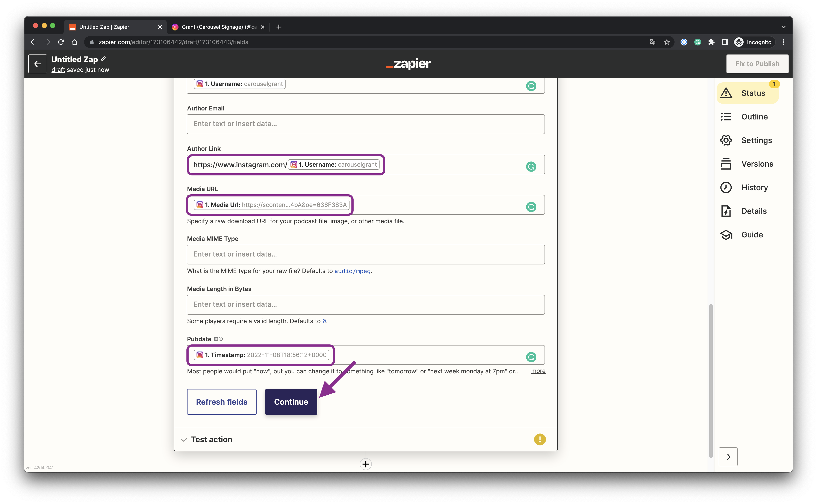Close the Instagram browser tab
This screenshot has width=817, height=504.
point(262,27)
